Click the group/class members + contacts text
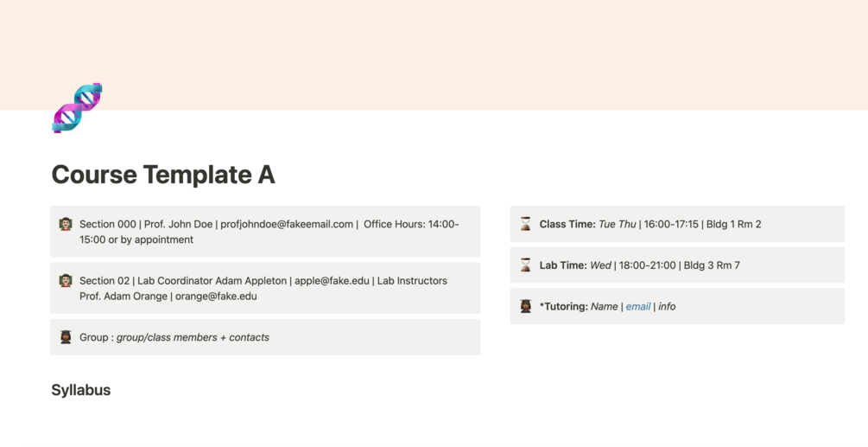Image resolution: width=868 pixels, height=447 pixels. coord(193,337)
